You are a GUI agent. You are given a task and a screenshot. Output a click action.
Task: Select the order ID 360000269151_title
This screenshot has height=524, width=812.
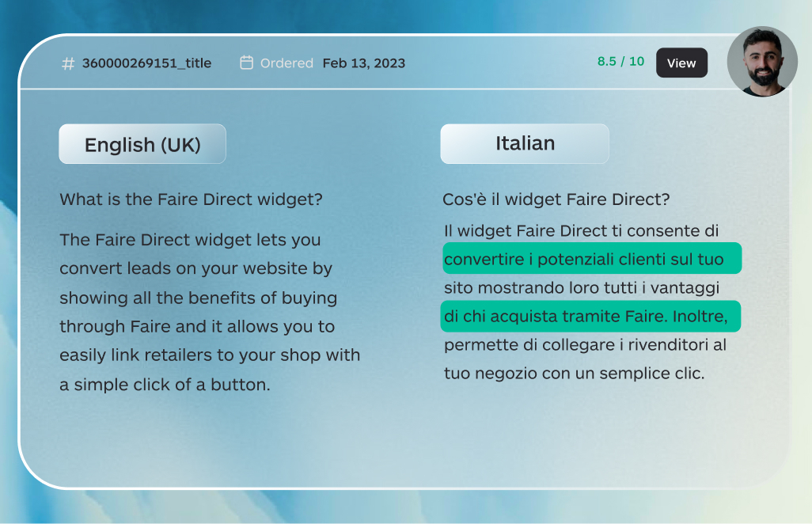click(146, 63)
